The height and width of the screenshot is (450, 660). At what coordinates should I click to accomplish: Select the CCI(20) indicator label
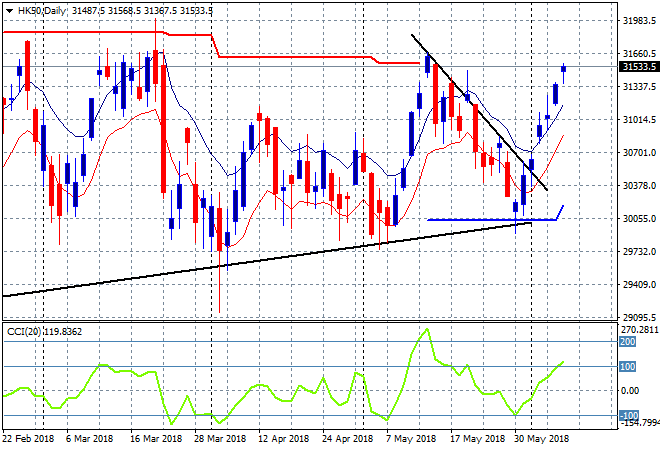click(x=44, y=332)
